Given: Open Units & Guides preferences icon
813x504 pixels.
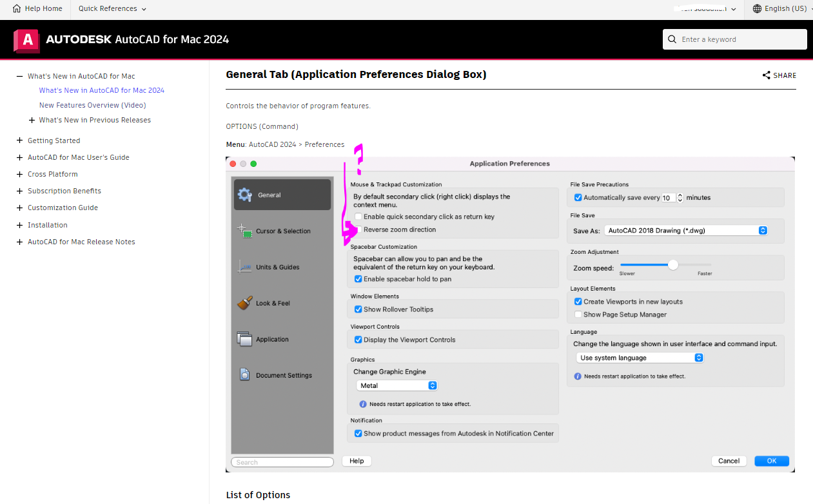Looking at the screenshot, I should point(244,267).
